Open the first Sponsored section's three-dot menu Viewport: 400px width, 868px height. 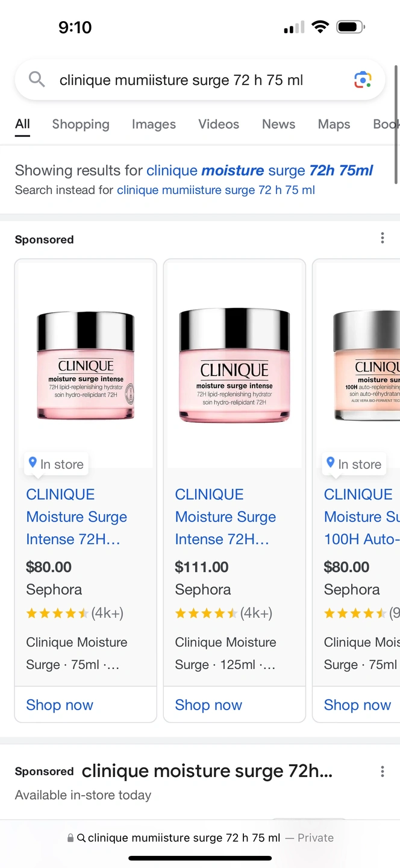[x=382, y=239]
